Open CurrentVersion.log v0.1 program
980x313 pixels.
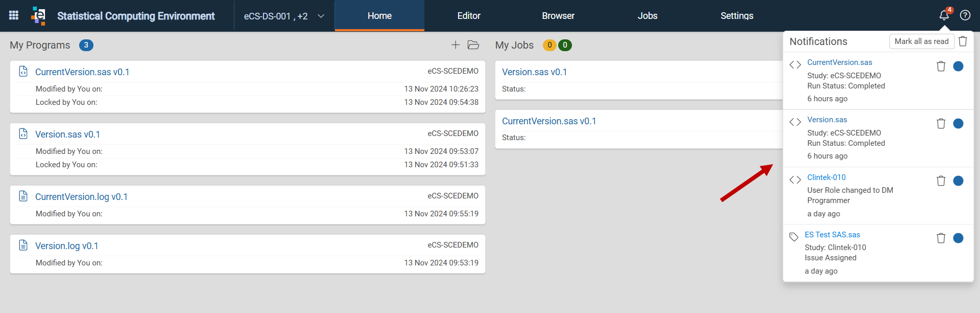point(81,197)
